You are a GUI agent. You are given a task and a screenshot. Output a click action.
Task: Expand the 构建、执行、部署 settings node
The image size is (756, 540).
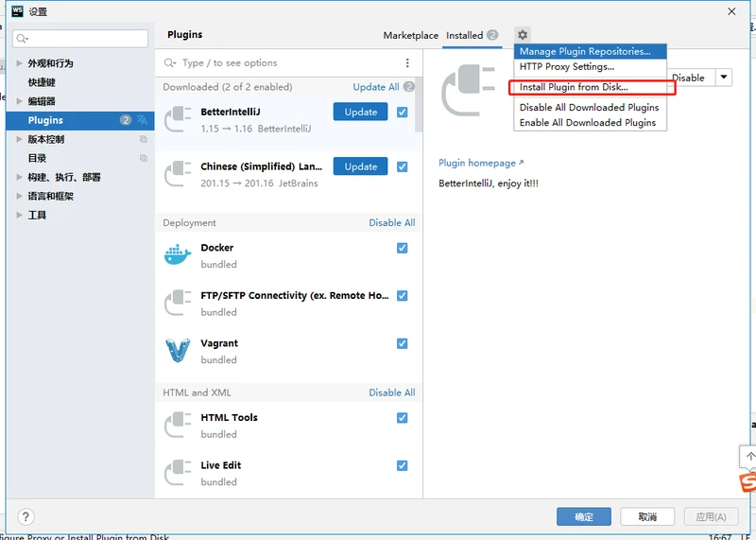pos(20,177)
